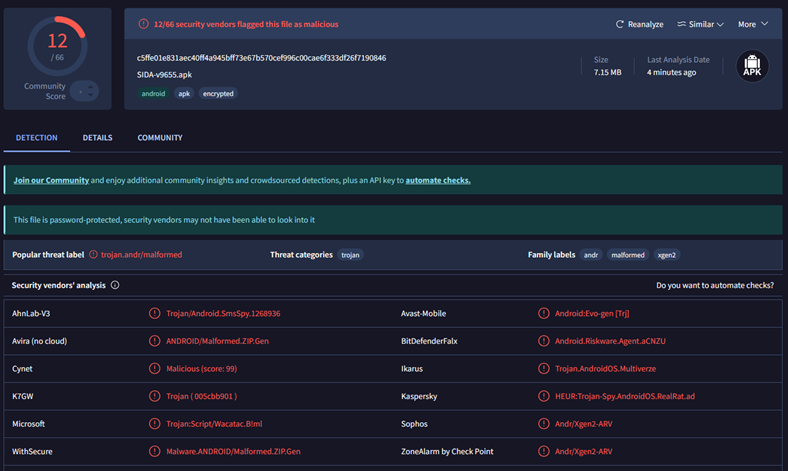Click the 12/66 detection score gauge
Image resolution: width=788 pixels, height=471 pixels.
pyautogui.click(x=57, y=46)
